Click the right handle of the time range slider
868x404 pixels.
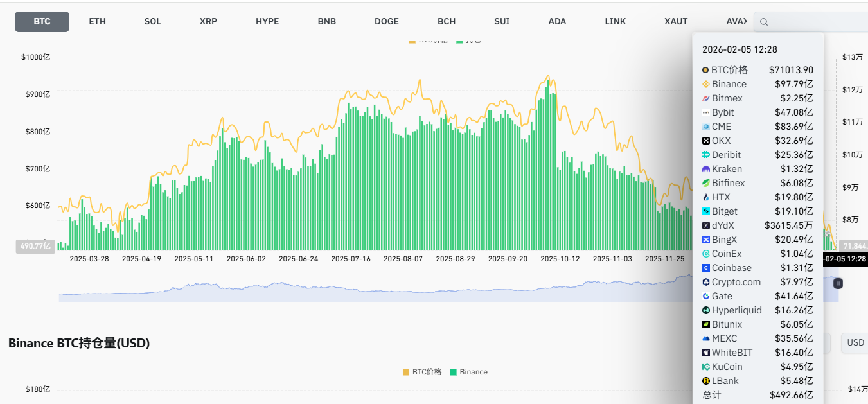pos(838,283)
